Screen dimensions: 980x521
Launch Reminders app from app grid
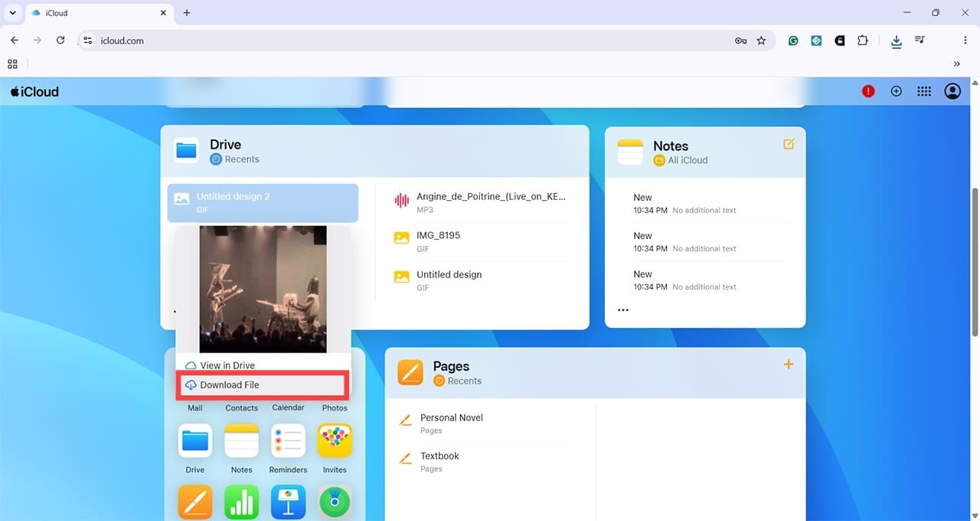click(x=288, y=441)
